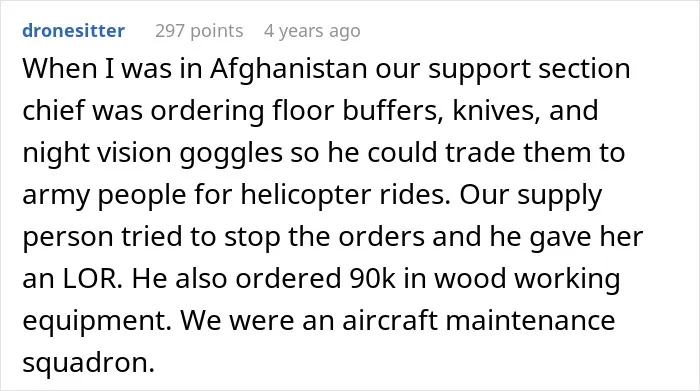This screenshot has height=391, width=700.
Task: Click the word 'Afghanistan' in the comment
Action: (288, 69)
